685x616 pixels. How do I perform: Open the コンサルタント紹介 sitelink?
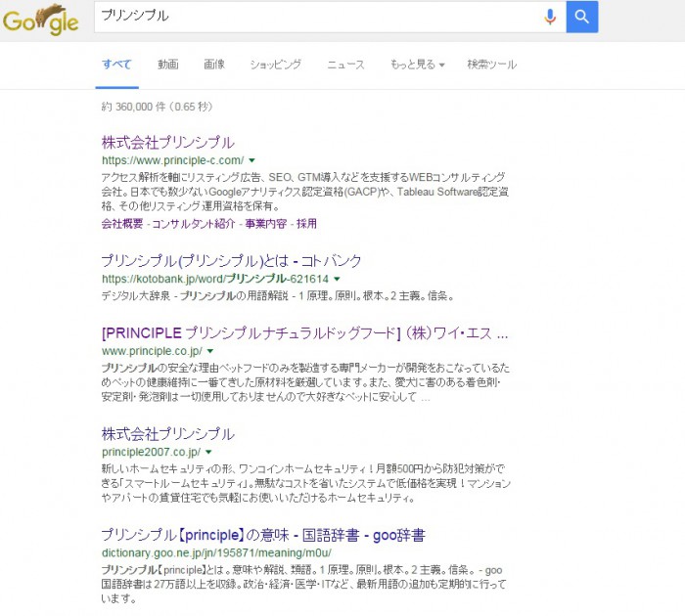click(x=194, y=224)
